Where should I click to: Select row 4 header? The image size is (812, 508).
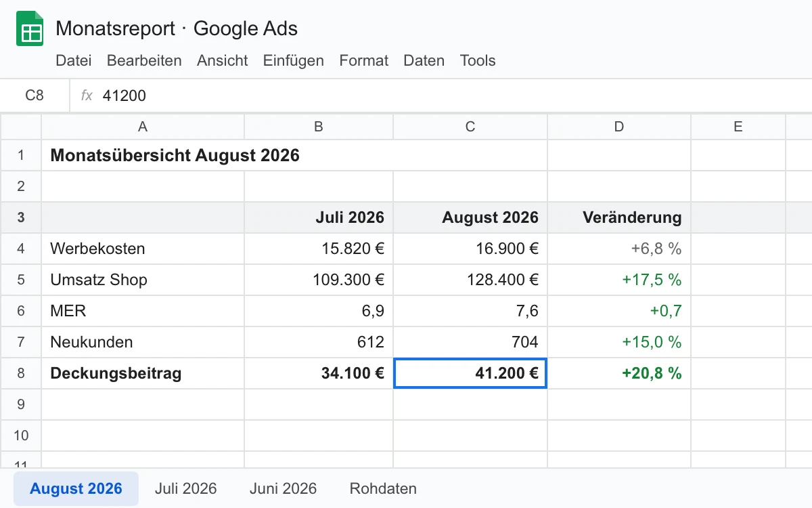[21, 249]
